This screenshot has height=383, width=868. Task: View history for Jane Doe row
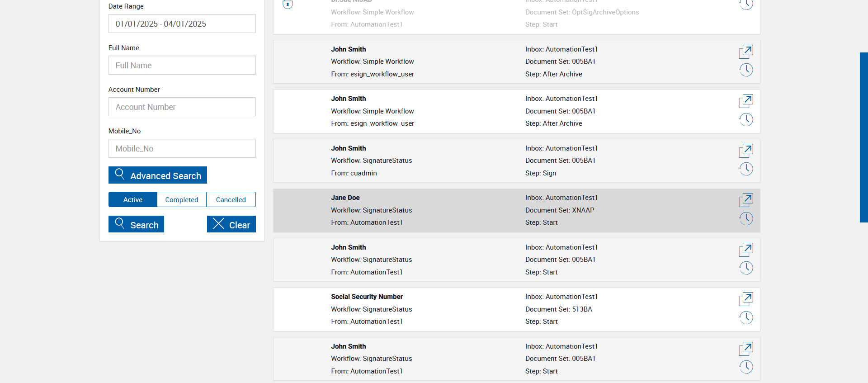pos(746,219)
